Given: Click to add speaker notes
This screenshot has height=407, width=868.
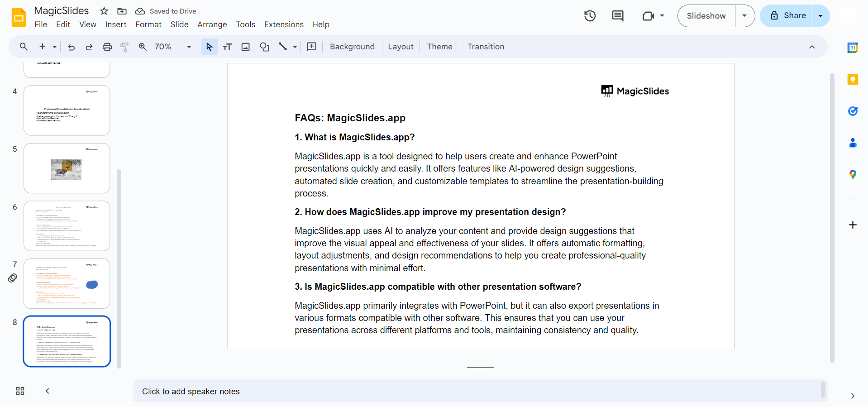Looking at the screenshot, I should [x=480, y=391].
